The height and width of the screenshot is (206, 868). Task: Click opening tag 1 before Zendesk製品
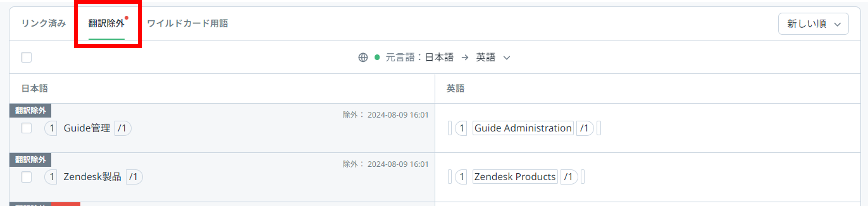point(51,177)
